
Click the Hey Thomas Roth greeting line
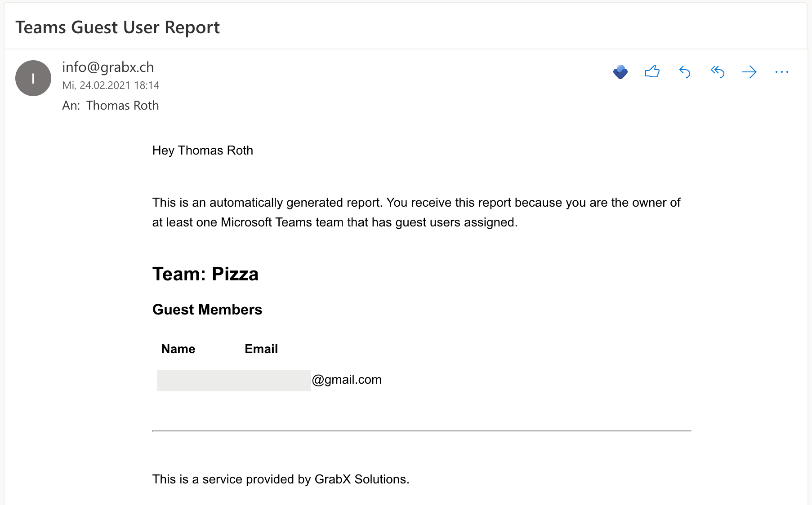coord(203,151)
